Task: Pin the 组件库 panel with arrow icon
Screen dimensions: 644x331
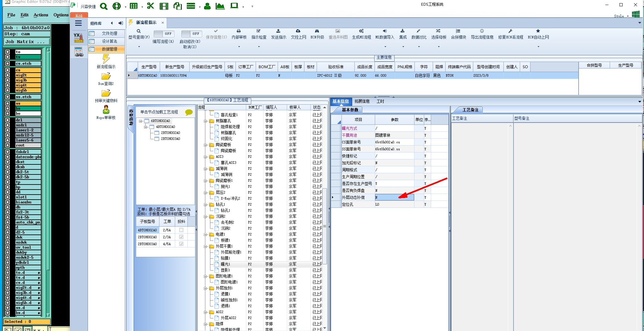Action: point(121,23)
